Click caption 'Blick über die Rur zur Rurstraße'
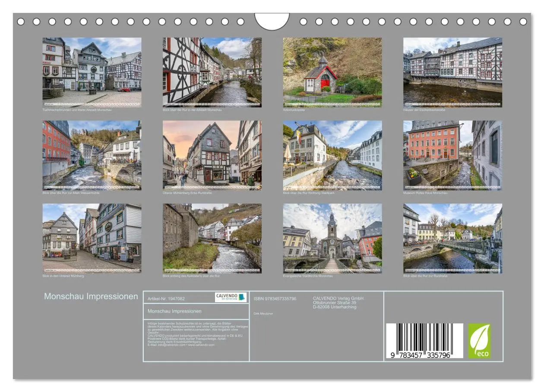The width and height of the screenshot is (544, 392). [x=425, y=276]
